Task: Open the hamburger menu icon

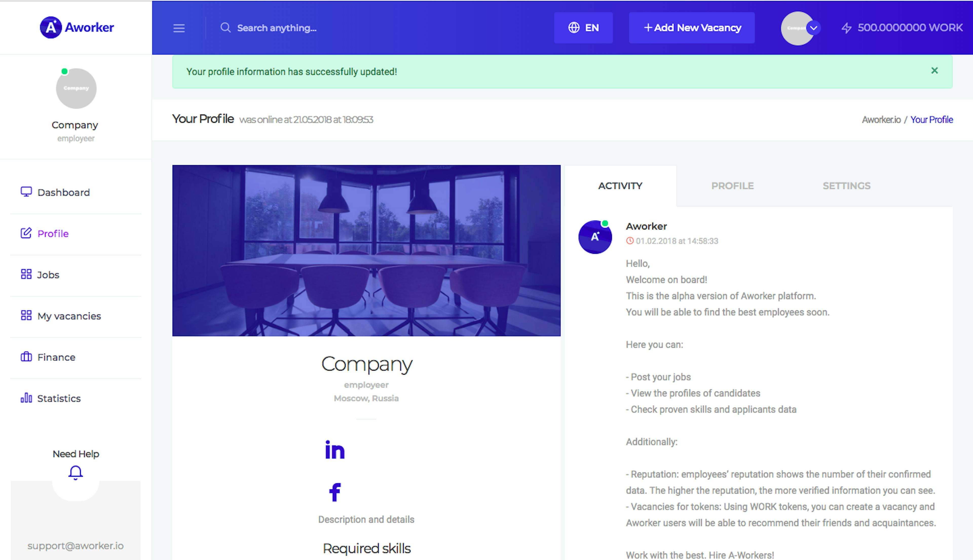Action: 179,28
